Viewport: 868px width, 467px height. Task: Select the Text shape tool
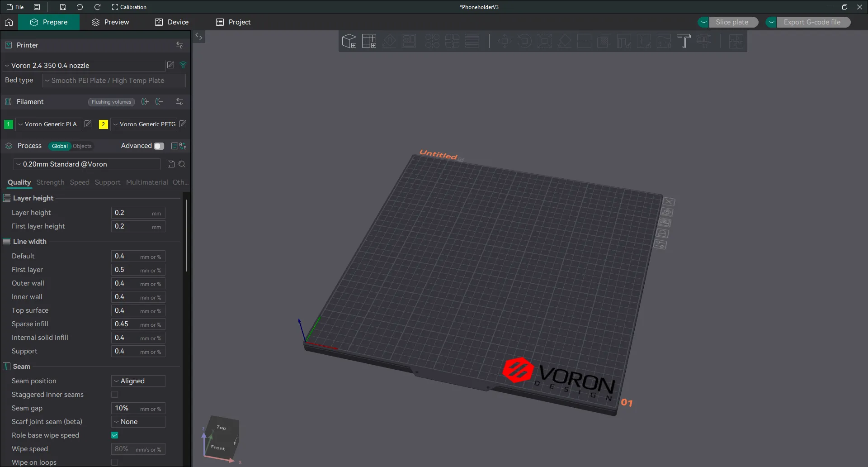684,41
